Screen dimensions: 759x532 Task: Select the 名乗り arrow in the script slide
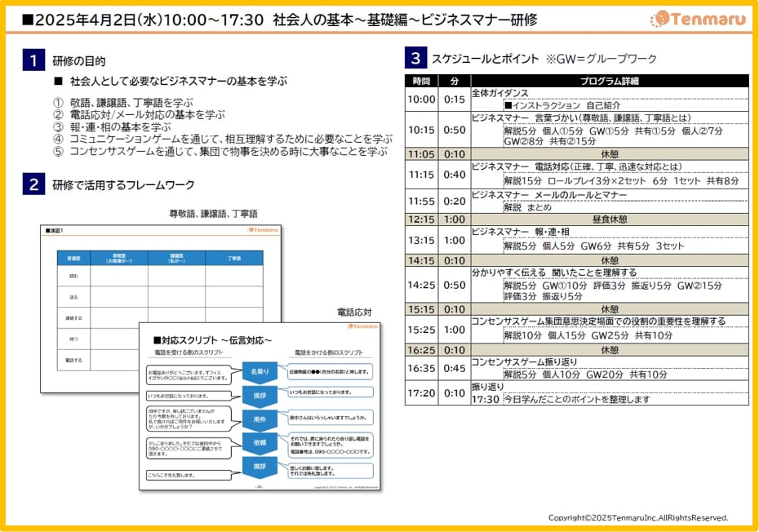[x=260, y=372]
